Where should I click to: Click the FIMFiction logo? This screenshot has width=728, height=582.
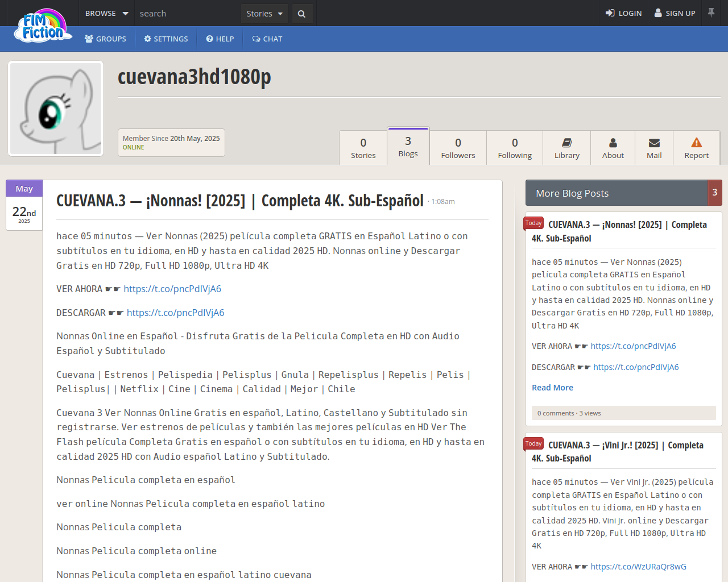coord(43,26)
